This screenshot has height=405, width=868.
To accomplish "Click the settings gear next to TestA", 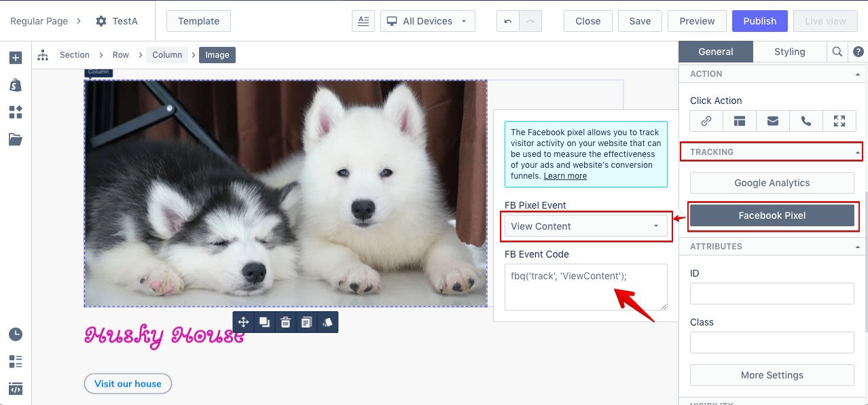I will click(101, 21).
